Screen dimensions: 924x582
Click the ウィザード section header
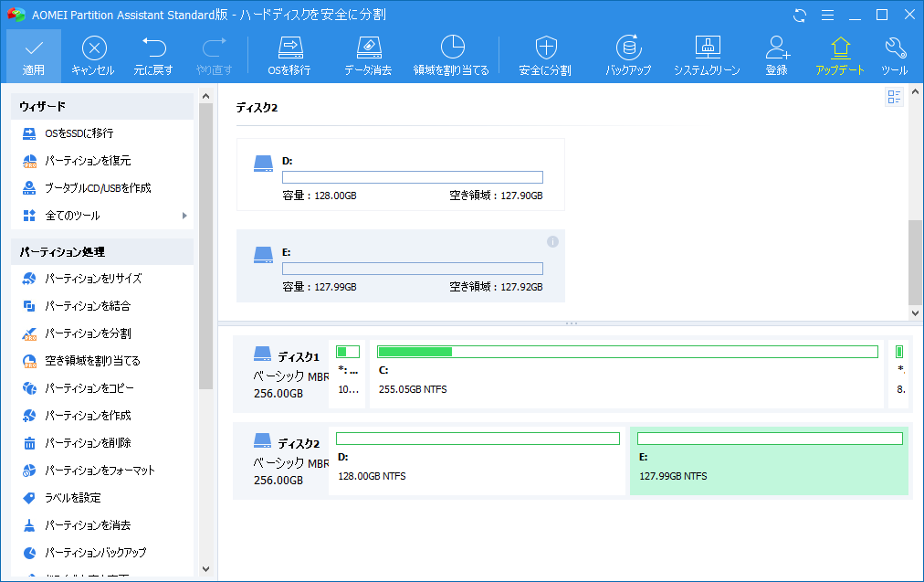tap(102, 107)
